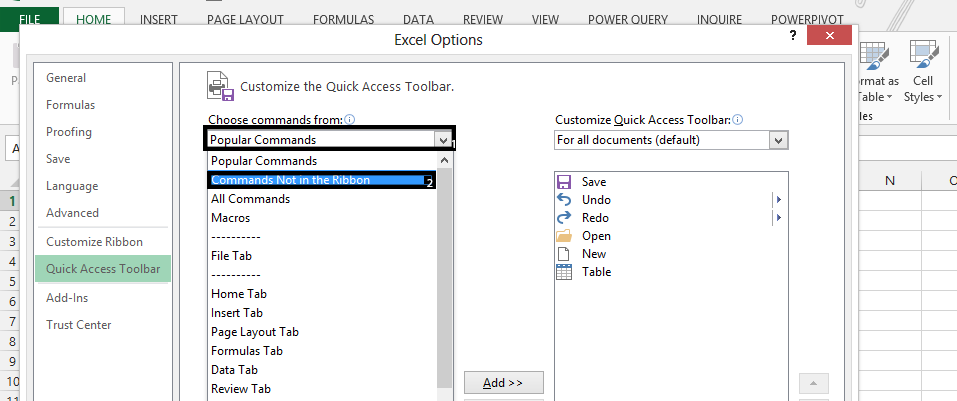957x401 pixels.
Task: Switch to the POWER QUERY ribbon tab
Action: click(x=628, y=20)
